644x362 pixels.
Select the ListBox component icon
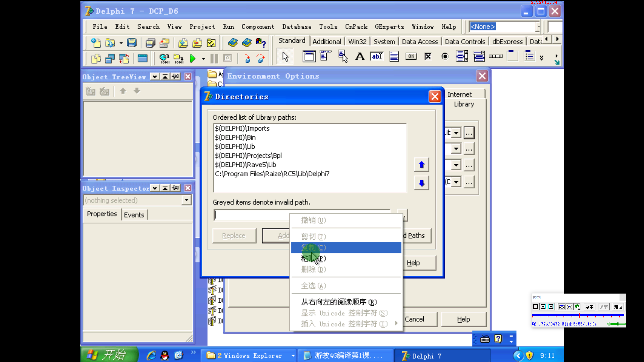point(462,56)
